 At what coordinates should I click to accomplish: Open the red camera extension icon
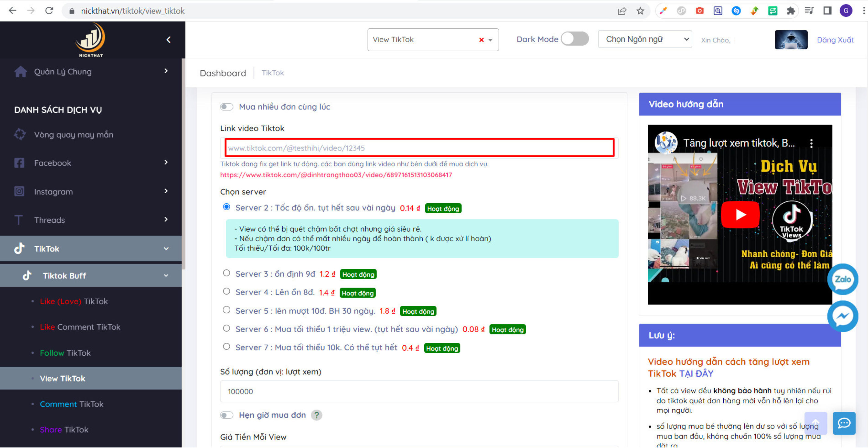click(x=700, y=11)
